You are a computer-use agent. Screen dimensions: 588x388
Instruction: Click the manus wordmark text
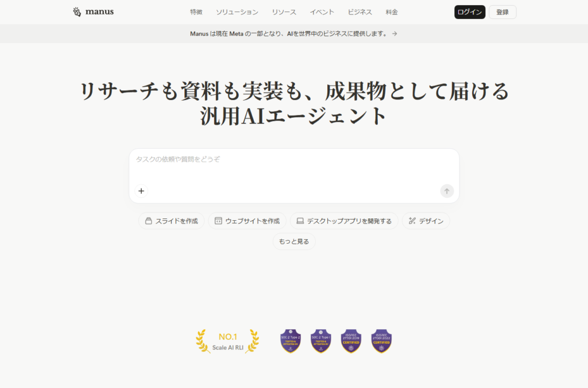tap(99, 11)
